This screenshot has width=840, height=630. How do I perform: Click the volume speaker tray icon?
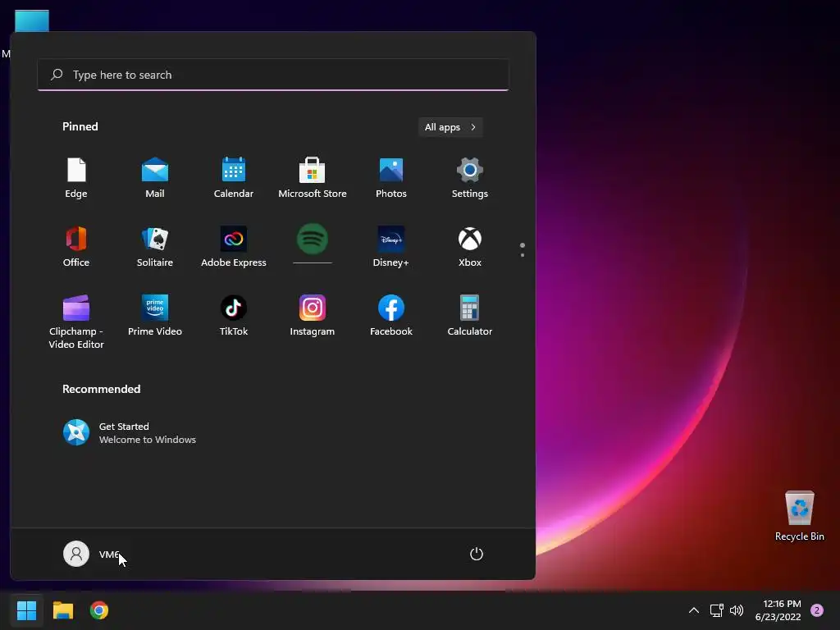tap(737, 610)
